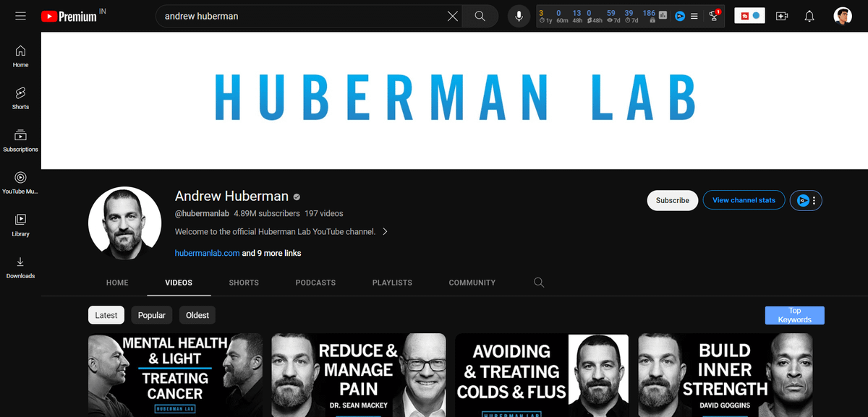
Task: Clear the search text with X icon
Action: pos(453,16)
